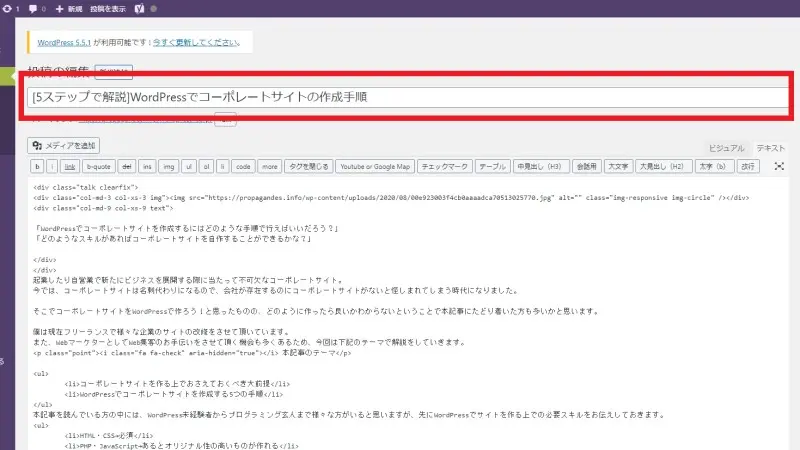Click the link quicktag button
800x450 pixels.
[70, 166]
